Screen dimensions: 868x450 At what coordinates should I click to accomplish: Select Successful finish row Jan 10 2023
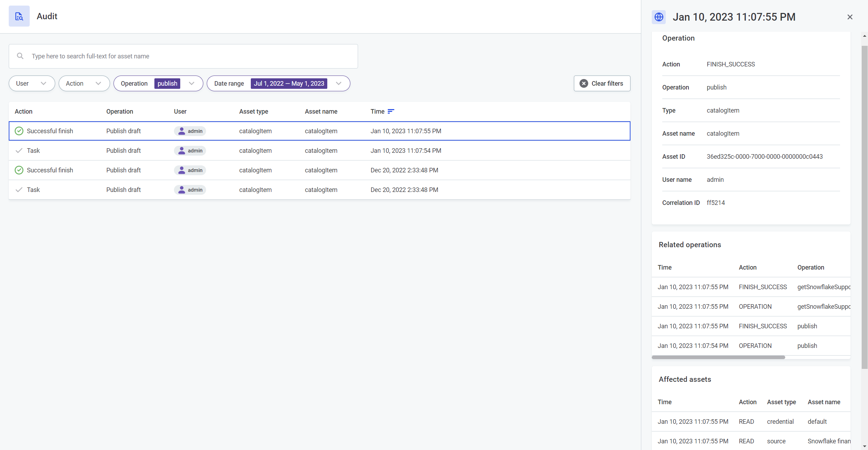319,131
